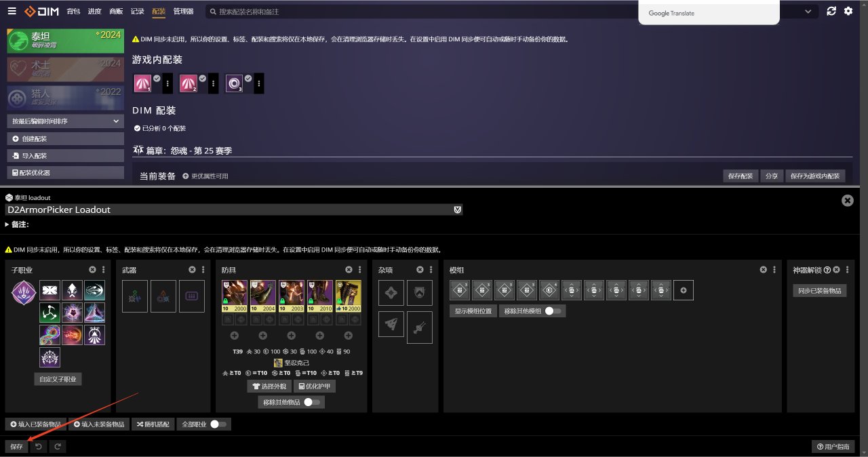Open the three-dot menu of 防具

coord(359,270)
